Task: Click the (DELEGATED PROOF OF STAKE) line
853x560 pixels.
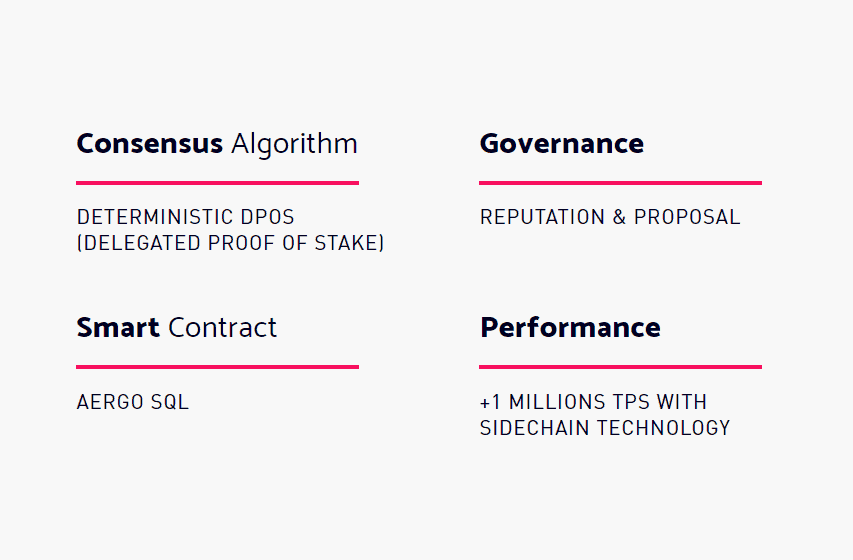Action: (x=230, y=243)
